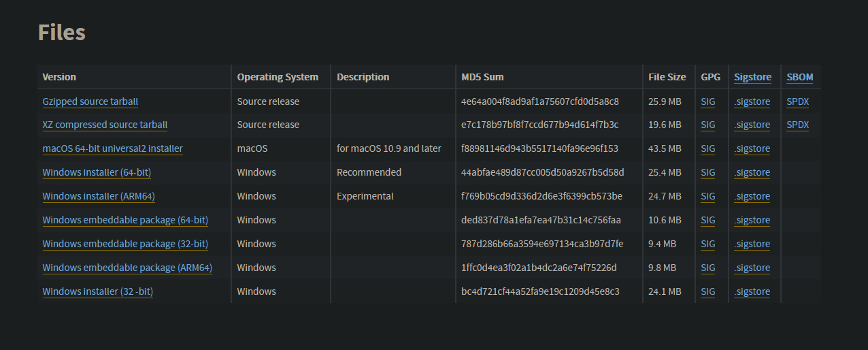Select MD5 sum 787d286b66a3594e697134ca3b97d7fe
The height and width of the screenshot is (350, 868).
tap(542, 244)
